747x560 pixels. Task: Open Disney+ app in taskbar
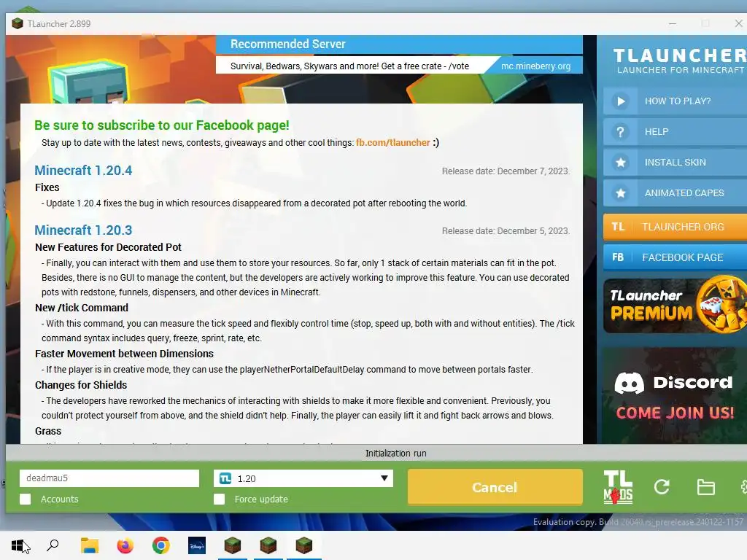point(197,545)
